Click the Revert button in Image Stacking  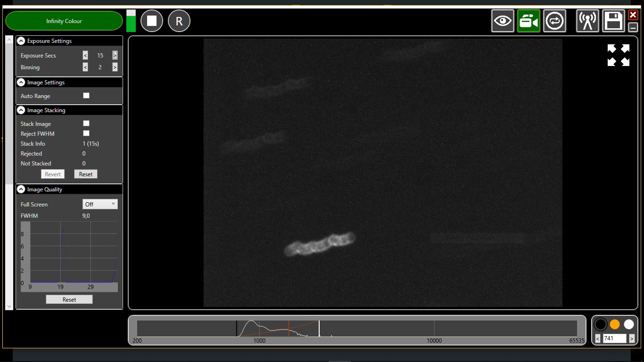[53, 174]
